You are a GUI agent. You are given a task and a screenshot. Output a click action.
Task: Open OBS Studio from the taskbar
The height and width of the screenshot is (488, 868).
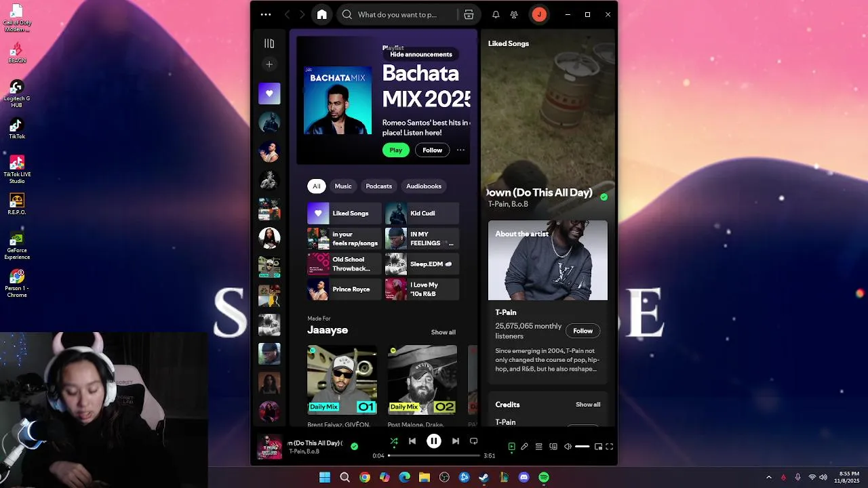tap(444, 477)
